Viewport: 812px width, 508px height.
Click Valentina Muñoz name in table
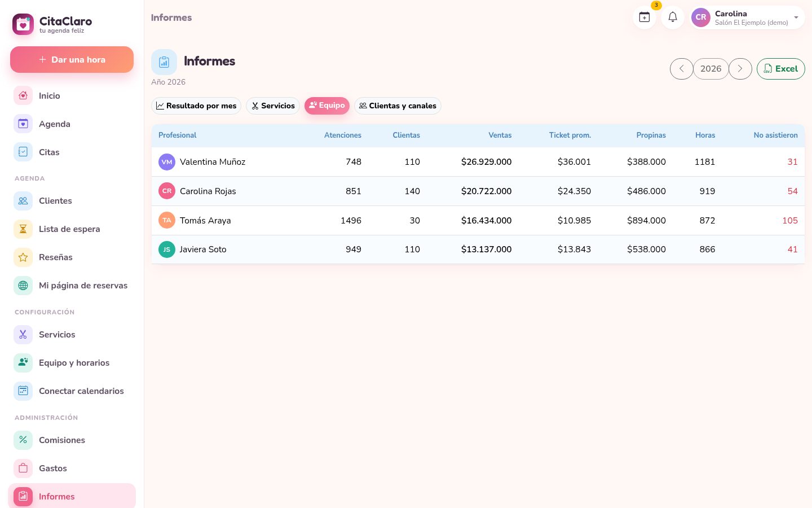[x=213, y=162]
